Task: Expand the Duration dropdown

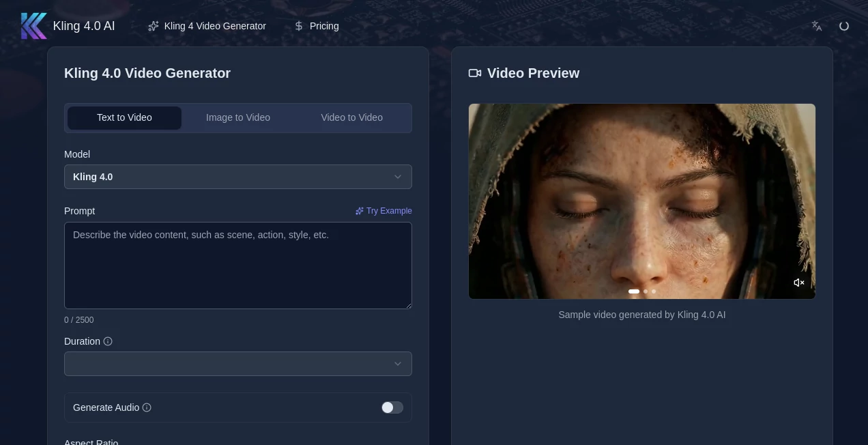Action: 238,364
